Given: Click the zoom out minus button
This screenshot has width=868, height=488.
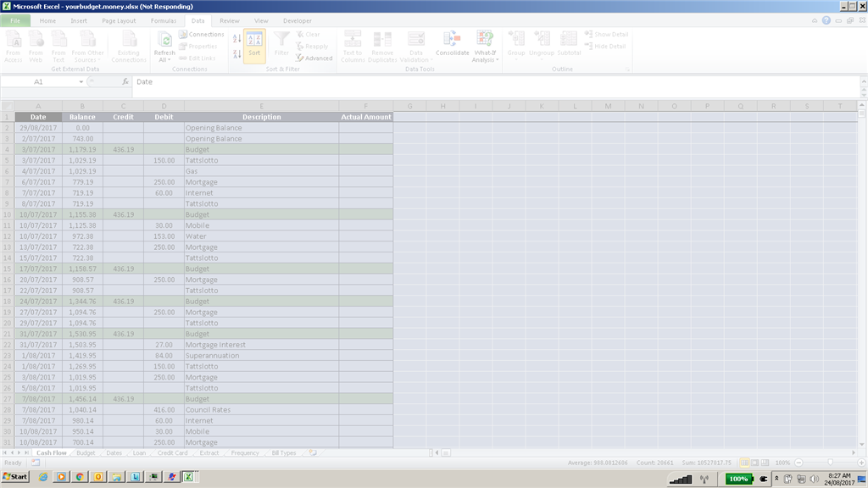Looking at the screenshot, I should (798, 463).
